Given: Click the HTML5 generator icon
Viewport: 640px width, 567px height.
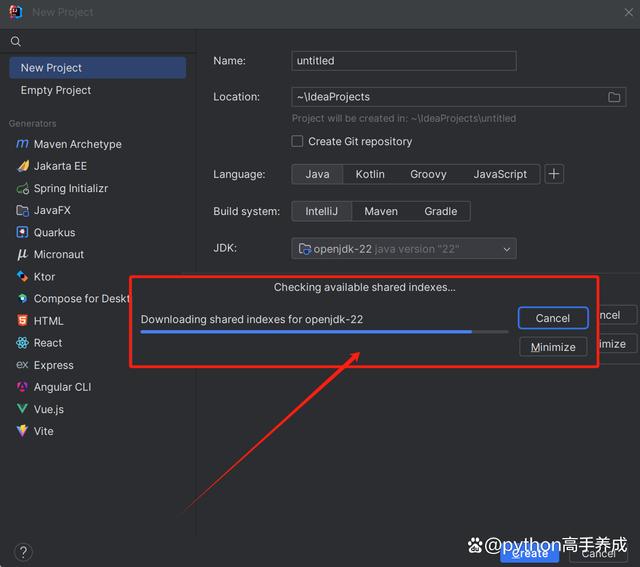Looking at the screenshot, I should coord(22,321).
